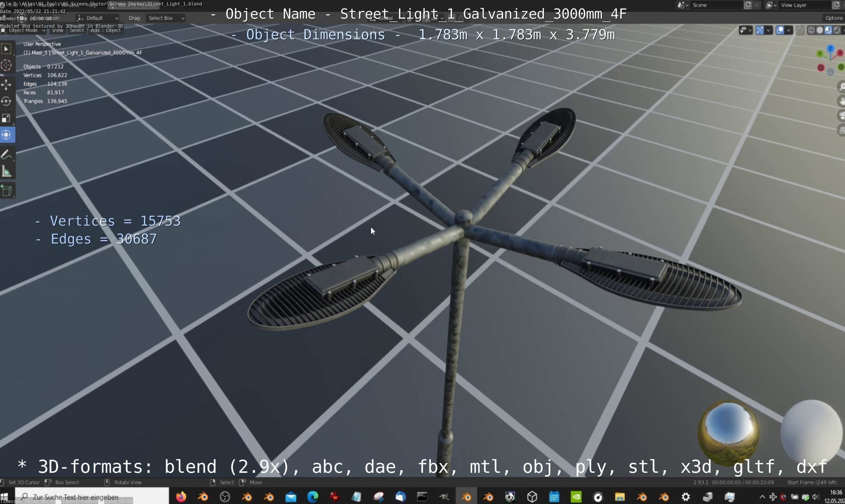The width and height of the screenshot is (845, 504).
Task: Open the Drag Select Box dropdown
Action: pyautogui.click(x=166, y=18)
